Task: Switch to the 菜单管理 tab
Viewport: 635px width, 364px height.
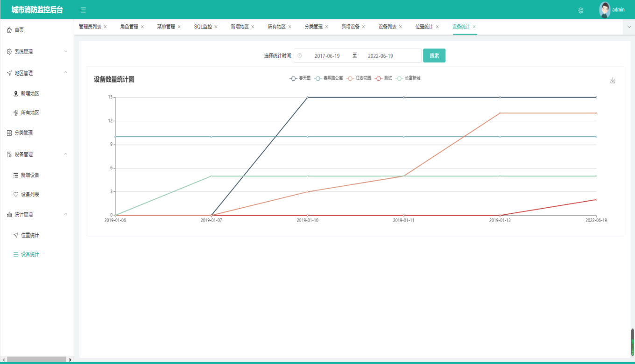Action: (x=166, y=27)
